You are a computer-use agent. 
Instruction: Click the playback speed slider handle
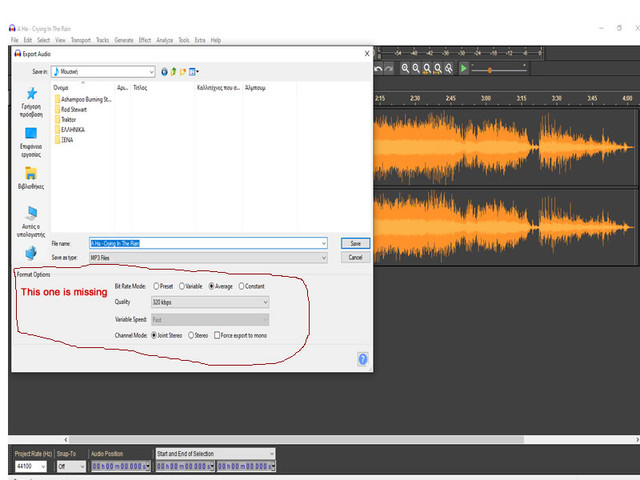click(x=489, y=70)
